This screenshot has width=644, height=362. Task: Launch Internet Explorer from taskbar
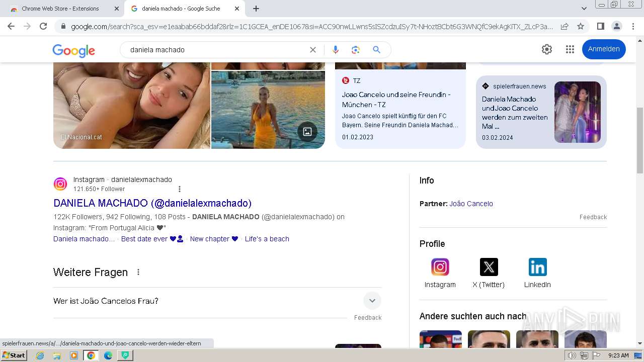(x=40, y=355)
